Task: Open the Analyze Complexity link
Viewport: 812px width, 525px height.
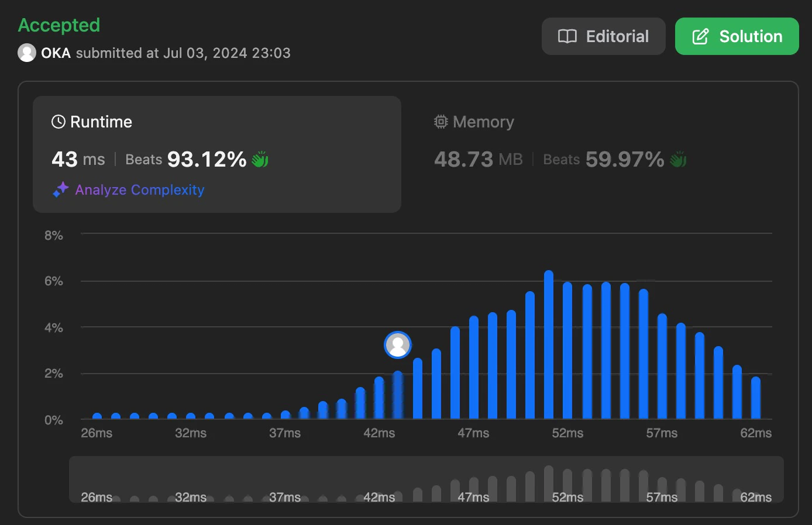Action: pyautogui.click(x=140, y=190)
